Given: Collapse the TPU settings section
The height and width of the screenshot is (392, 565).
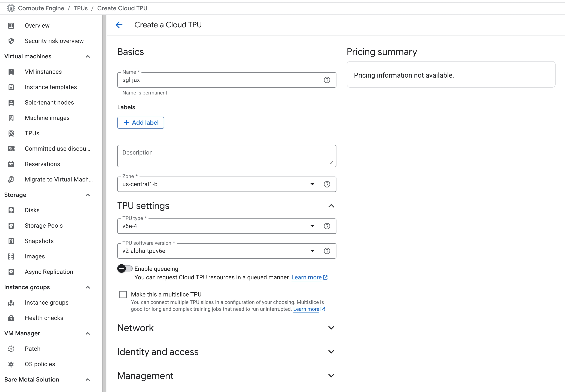Looking at the screenshot, I should pos(331,206).
